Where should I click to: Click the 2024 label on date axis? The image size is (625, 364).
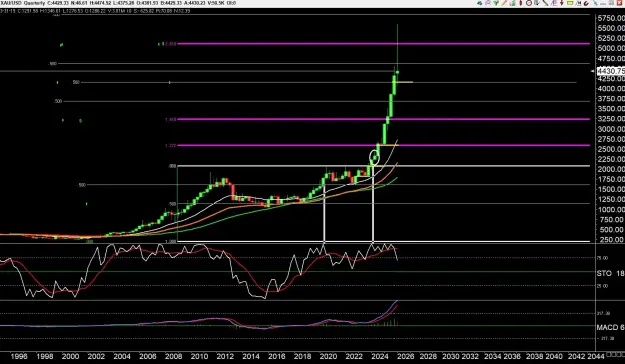click(379, 356)
